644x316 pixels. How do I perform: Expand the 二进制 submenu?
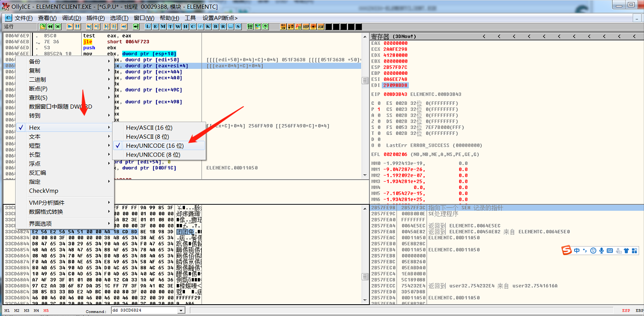64,80
